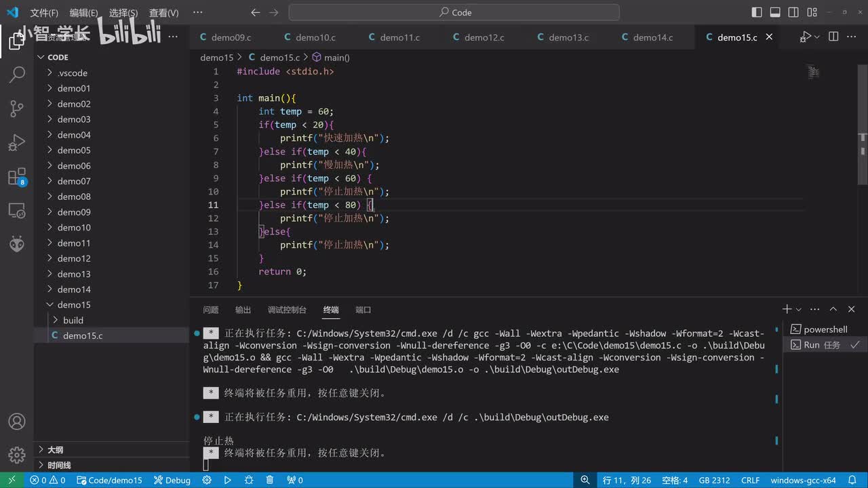The image size is (868, 488).
Task: Click the debug-run button above the editor
Action: coord(805,37)
